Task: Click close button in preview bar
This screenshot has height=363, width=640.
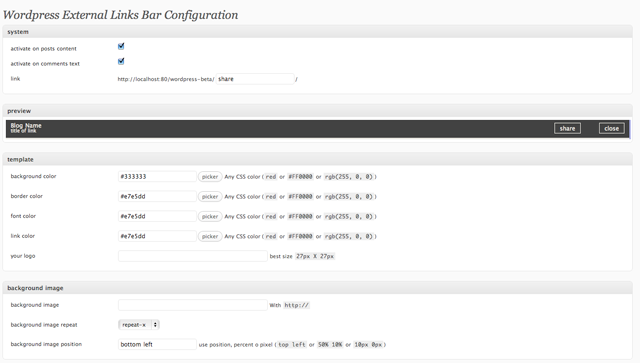Action: tap(611, 128)
